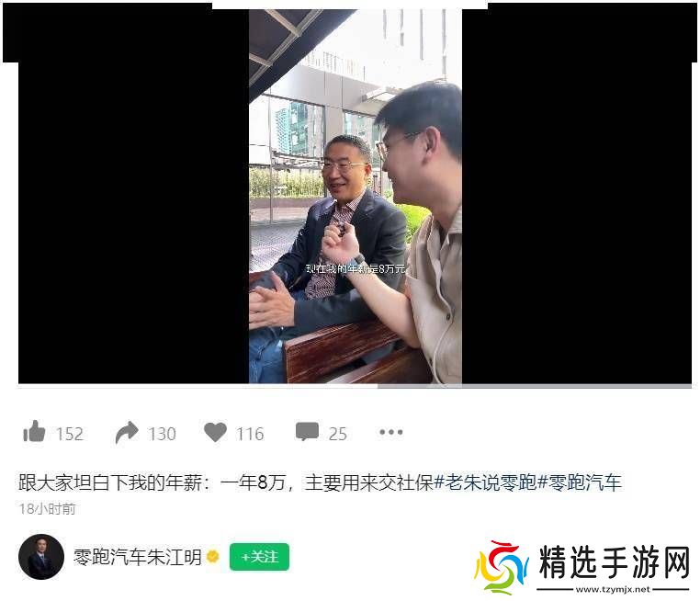700x601 pixels.
Task: Open the 零跑汽车朱江明 username link
Action: point(138,557)
